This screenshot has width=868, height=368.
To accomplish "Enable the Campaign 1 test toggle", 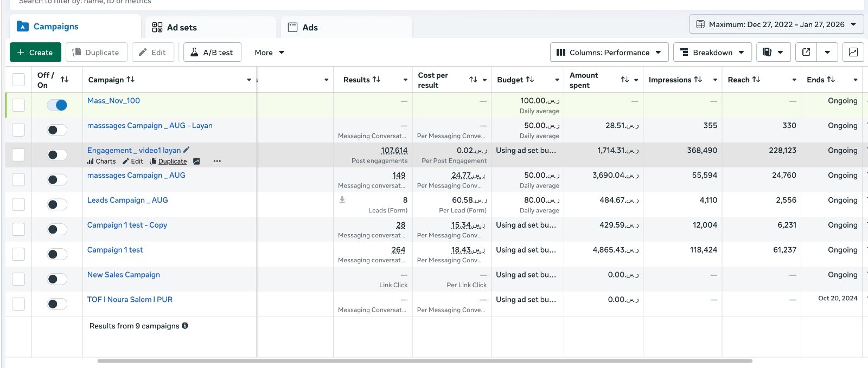I will [57, 254].
